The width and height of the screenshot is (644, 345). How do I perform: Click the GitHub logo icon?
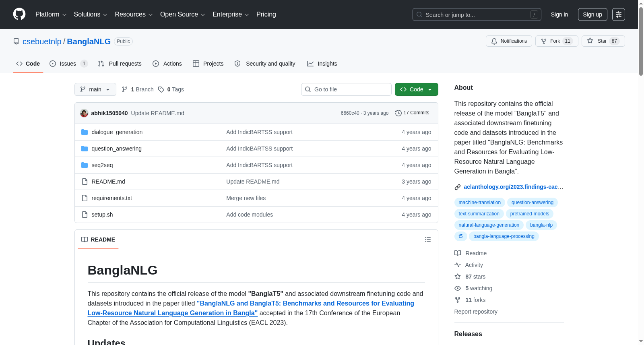pos(19,14)
